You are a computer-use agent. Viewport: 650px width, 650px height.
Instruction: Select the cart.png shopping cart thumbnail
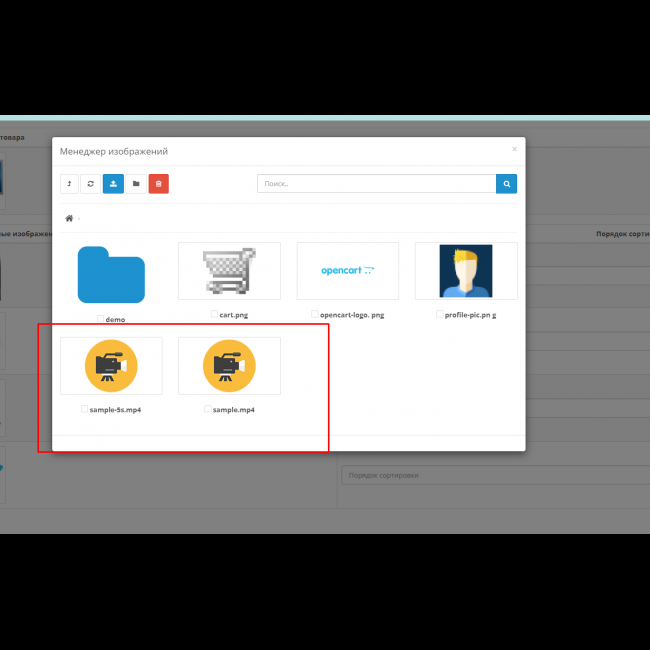tap(229, 271)
